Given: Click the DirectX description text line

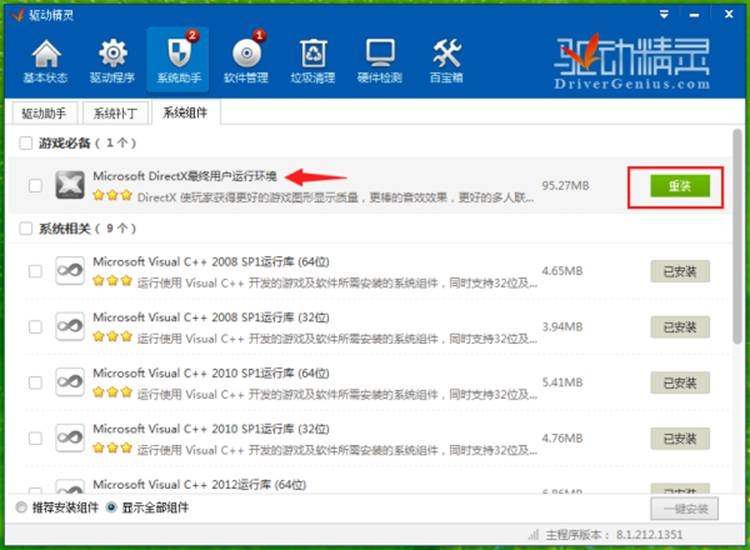Looking at the screenshot, I should (335, 198).
